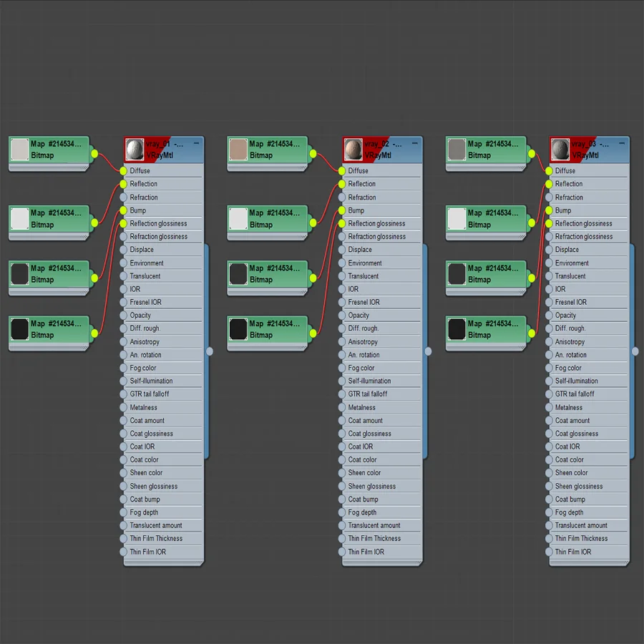Click the vray_03 node output socket
The image size is (644, 644).
click(x=635, y=351)
